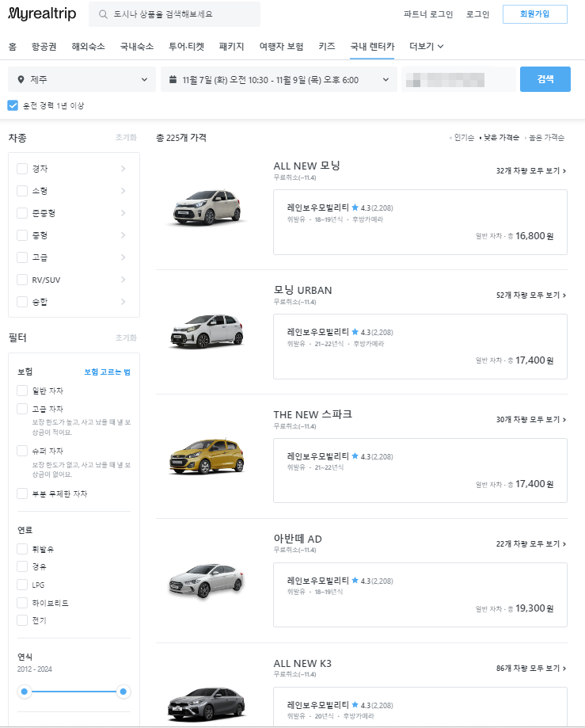
Task: Check the RV/SUV car type box
Action: (22, 280)
